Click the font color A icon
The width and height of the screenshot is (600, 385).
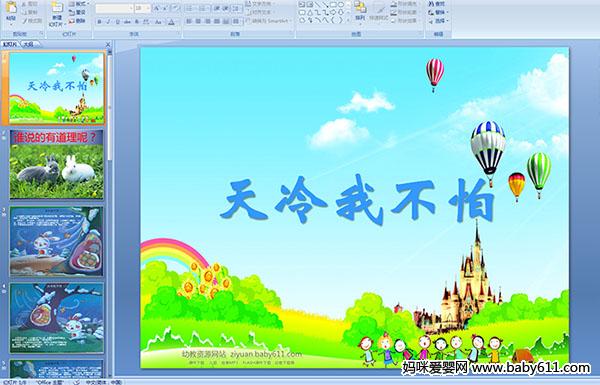click(x=171, y=22)
